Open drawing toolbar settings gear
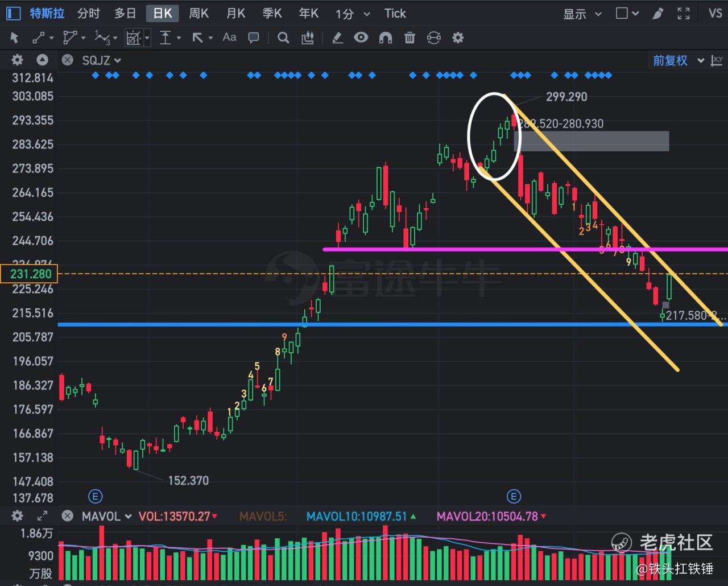 (x=458, y=38)
